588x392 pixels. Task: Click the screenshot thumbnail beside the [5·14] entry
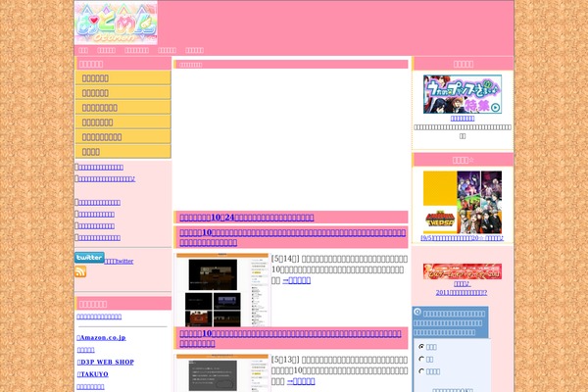[222, 290]
